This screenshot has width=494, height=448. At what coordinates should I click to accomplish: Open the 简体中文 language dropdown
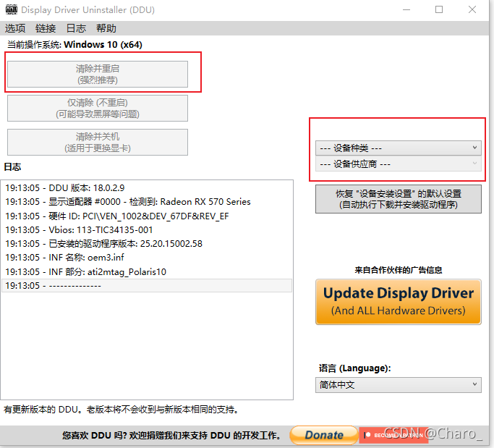tap(399, 384)
